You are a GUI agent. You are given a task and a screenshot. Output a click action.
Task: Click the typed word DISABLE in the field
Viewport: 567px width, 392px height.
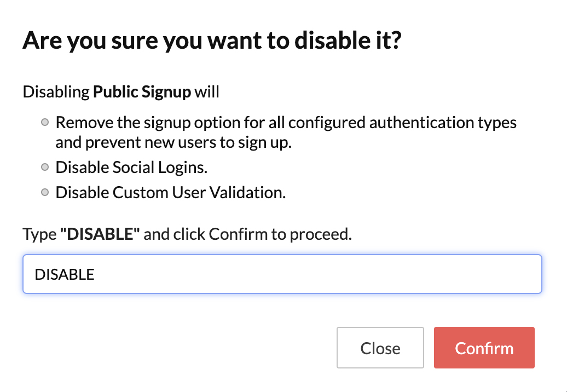tap(64, 274)
